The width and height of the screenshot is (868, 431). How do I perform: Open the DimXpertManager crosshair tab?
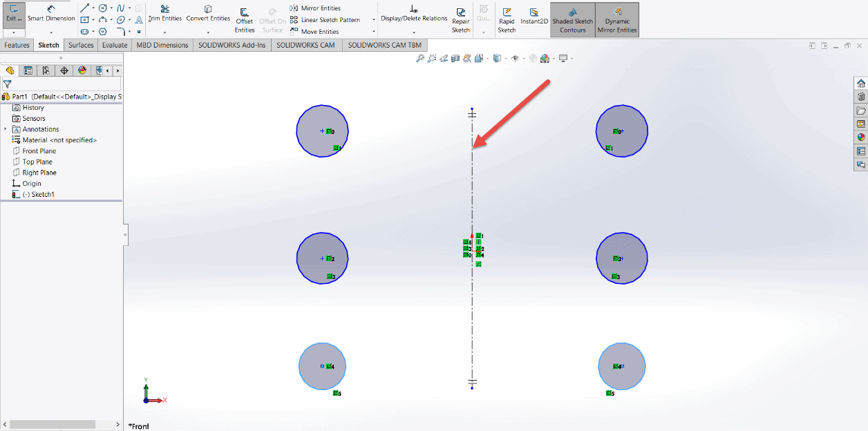[64, 70]
